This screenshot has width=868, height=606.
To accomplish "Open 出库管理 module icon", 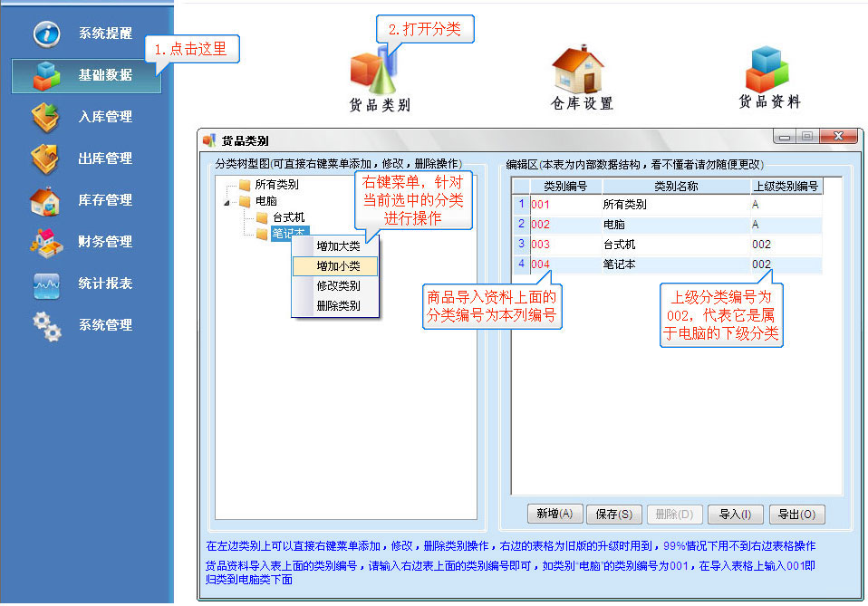I will [45, 159].
